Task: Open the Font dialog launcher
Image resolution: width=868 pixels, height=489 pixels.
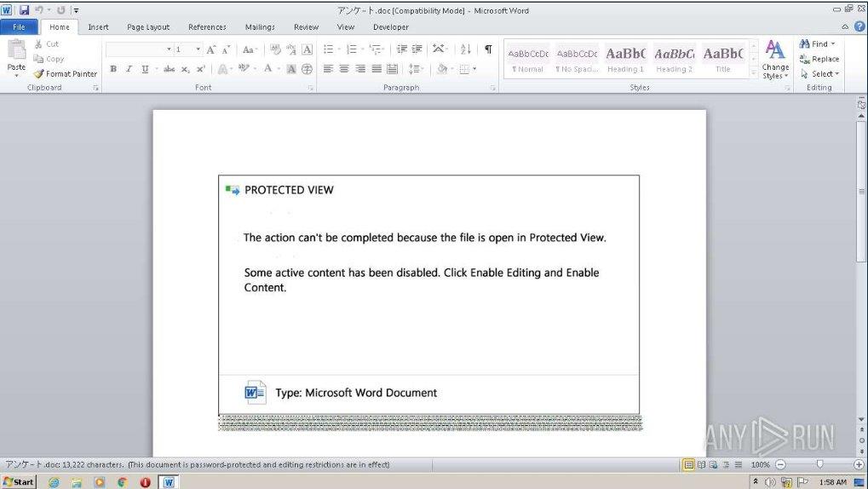Action: [311, 88]
